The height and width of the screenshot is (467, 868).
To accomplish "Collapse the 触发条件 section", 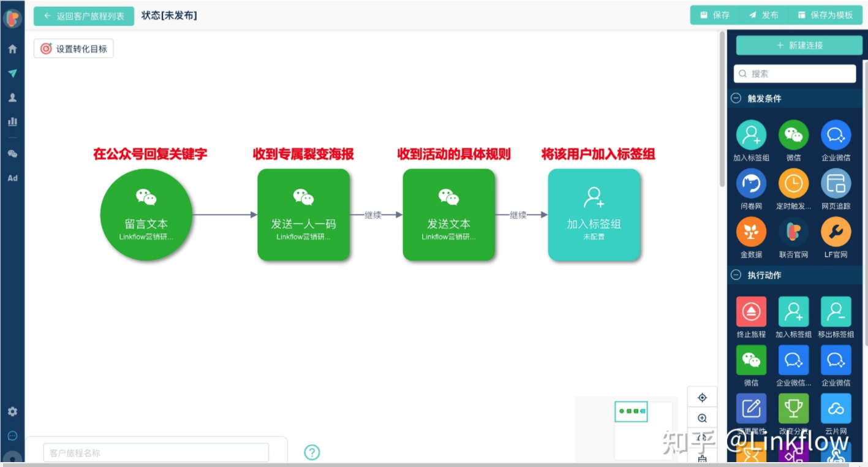I will click(736, 99).
